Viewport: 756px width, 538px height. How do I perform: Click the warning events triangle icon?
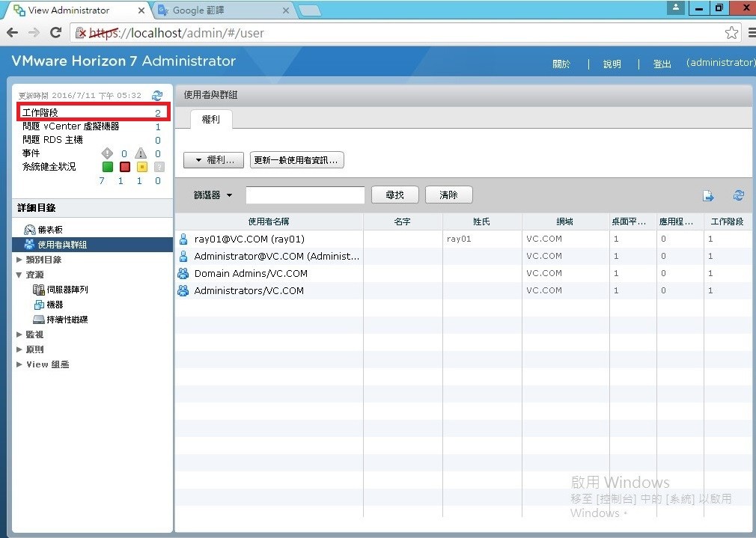click(141, 153)
